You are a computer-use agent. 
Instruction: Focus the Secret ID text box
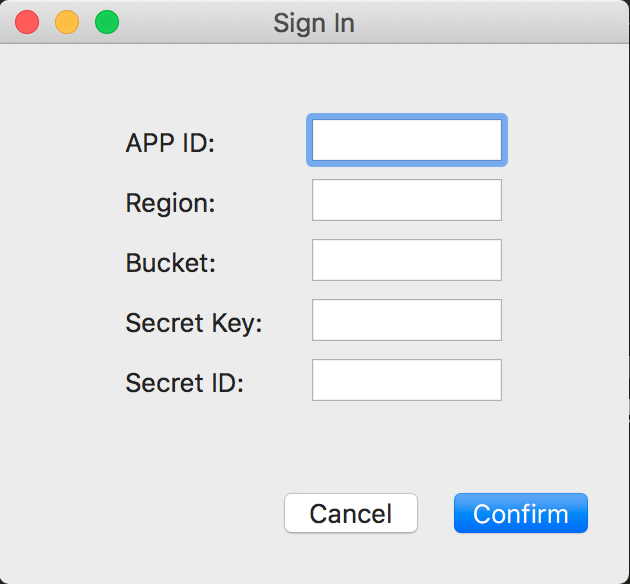(406, 380)
